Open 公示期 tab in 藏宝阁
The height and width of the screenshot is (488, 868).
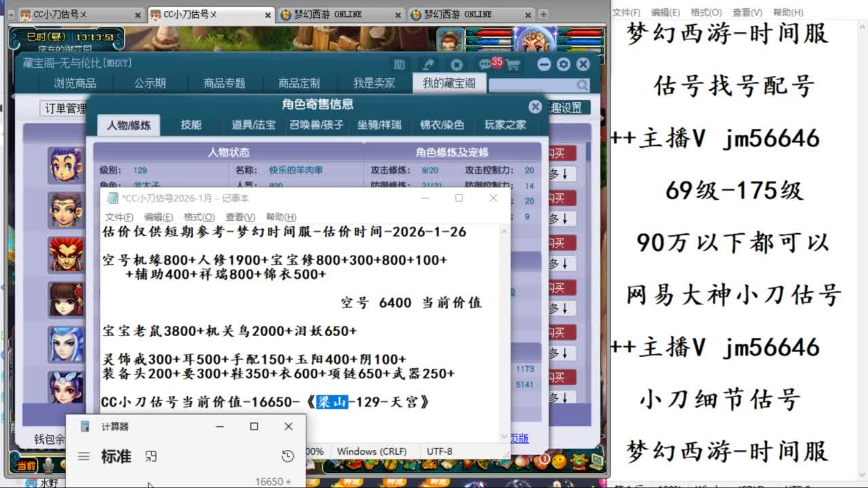[150, 83]
